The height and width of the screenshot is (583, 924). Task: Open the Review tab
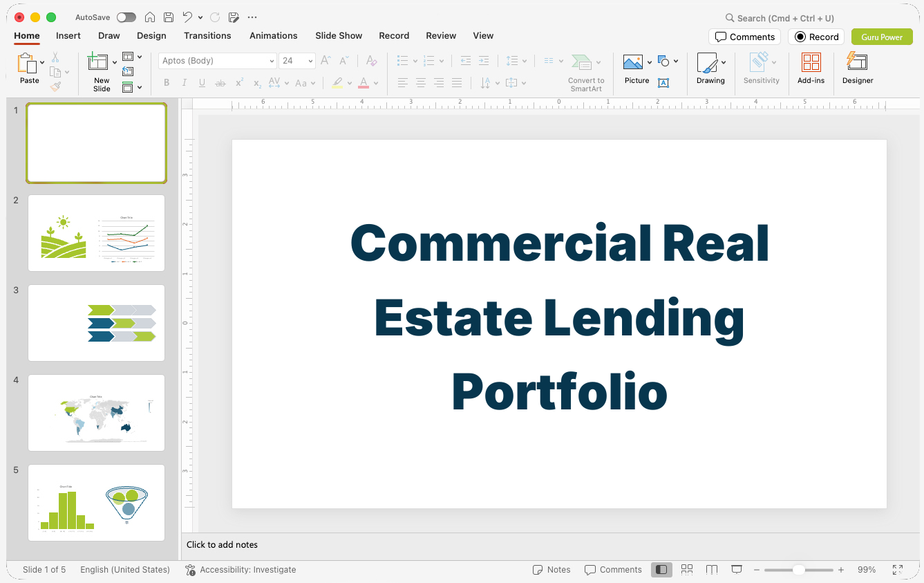point(441,36)
